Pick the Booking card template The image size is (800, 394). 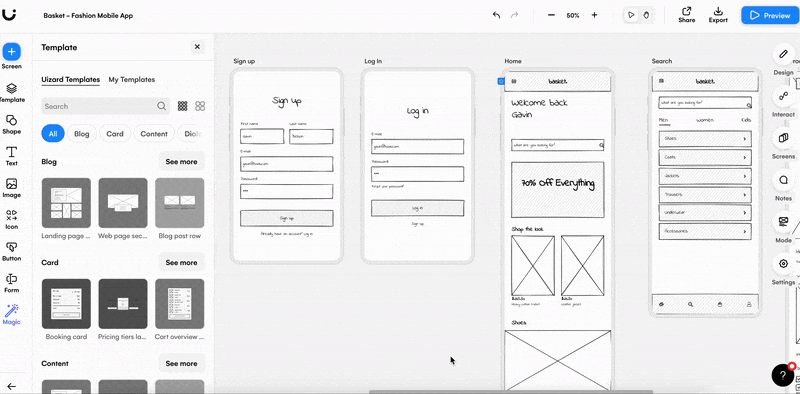[66, 304]
